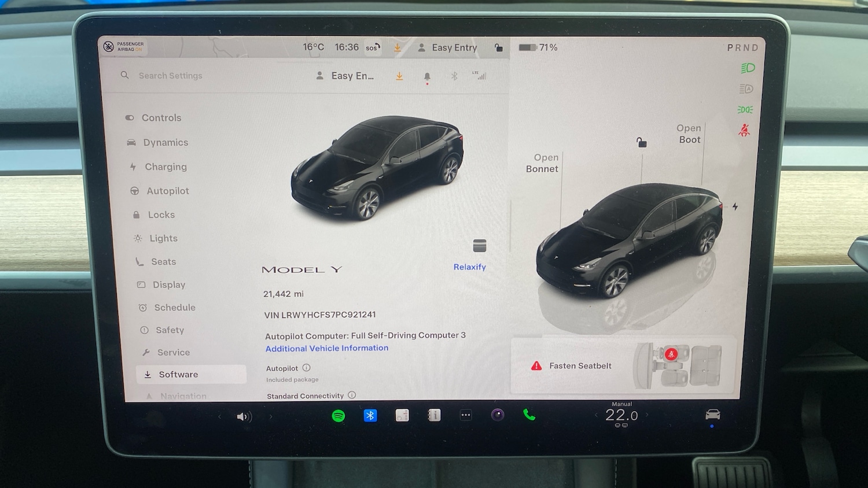Viewport: 868px width, 488px height.
Task: Open the Spotify app in the bottom bar
Action: point(339,416)
